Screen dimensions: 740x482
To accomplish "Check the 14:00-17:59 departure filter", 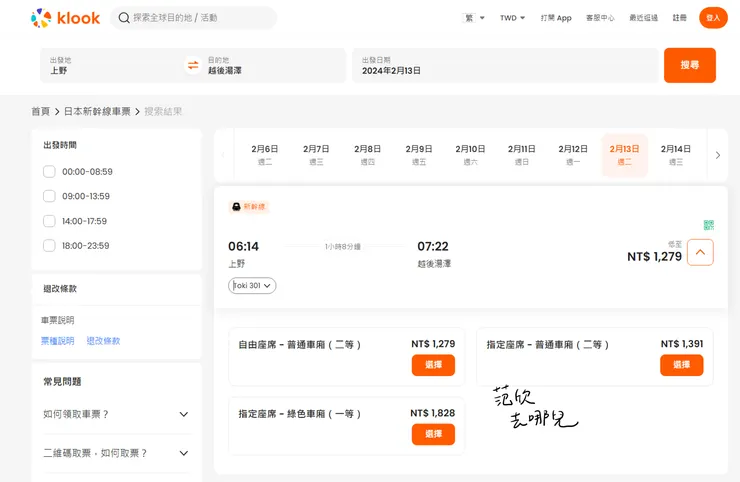I will pos(49,221).
